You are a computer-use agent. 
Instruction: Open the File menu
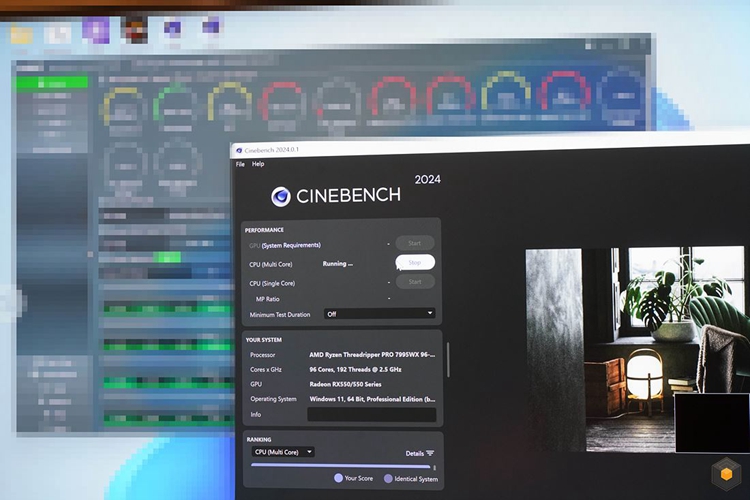pyautogui.click(x=240, y=164)
